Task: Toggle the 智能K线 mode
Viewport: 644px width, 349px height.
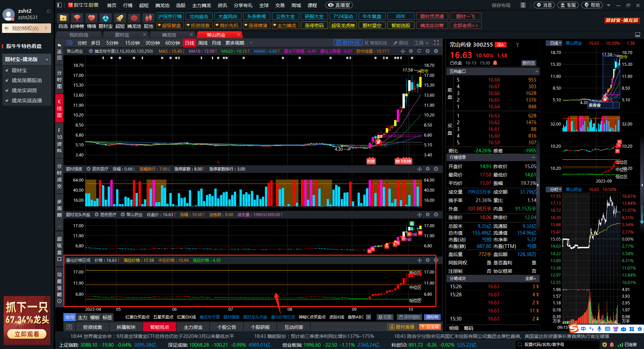Action: click(x=376, y=43)
